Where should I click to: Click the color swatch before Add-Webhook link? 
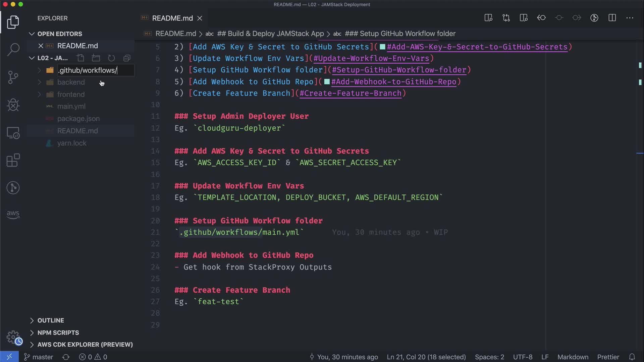point(327,82)
